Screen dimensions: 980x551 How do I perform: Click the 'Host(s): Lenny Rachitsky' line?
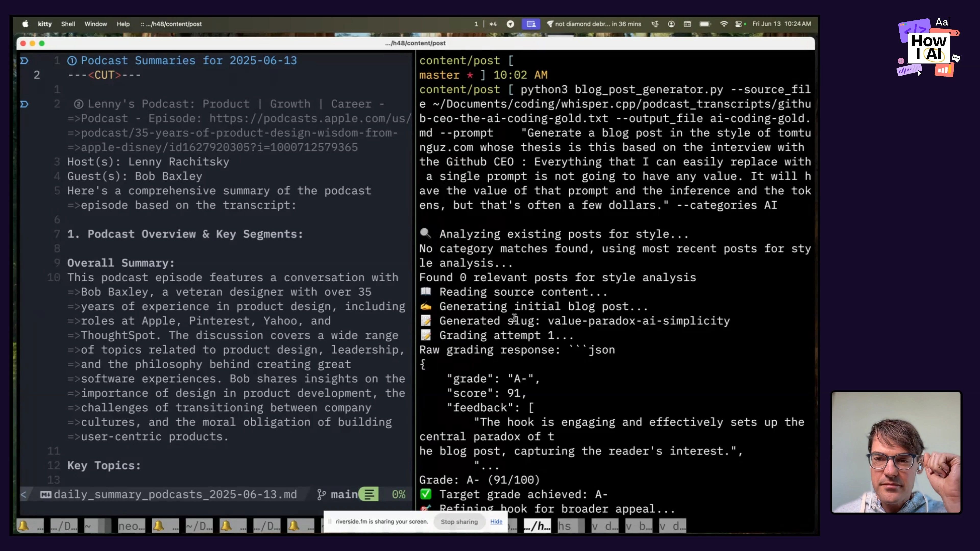coord(148,162)
